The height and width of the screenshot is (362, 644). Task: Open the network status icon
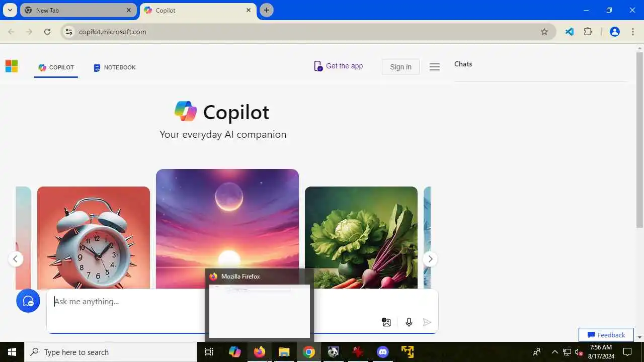click(567, 352)
